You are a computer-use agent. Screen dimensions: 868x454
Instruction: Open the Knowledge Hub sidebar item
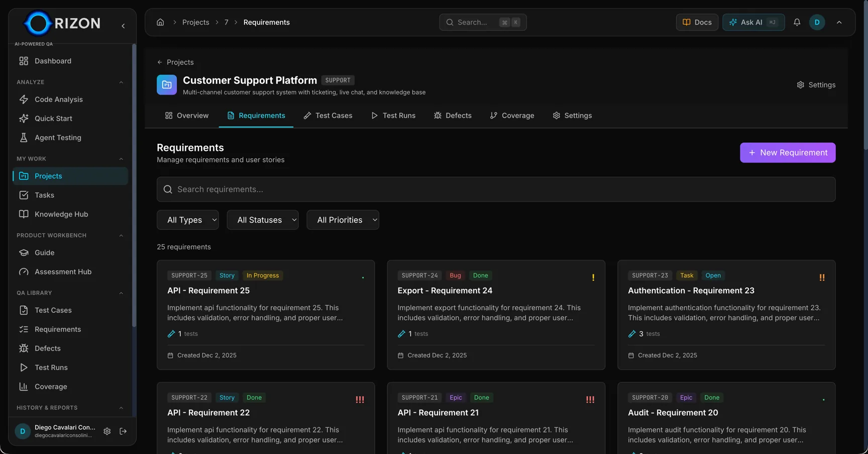point(61,214)
